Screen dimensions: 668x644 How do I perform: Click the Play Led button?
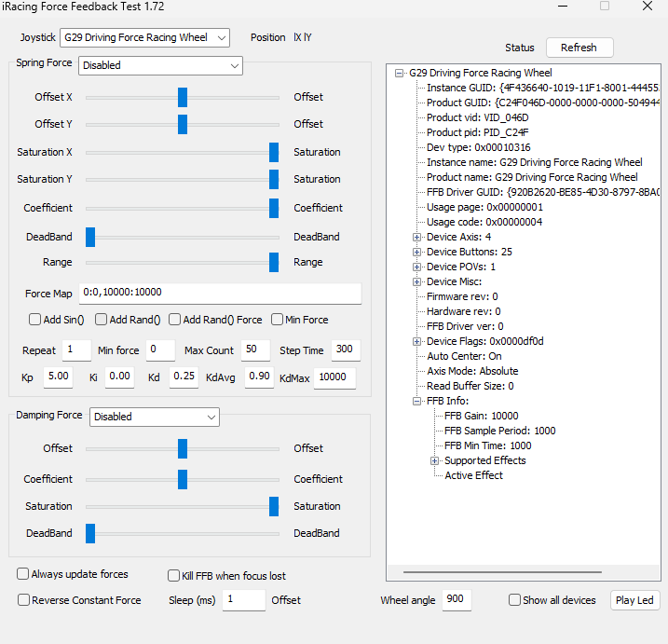coord(634,600)
